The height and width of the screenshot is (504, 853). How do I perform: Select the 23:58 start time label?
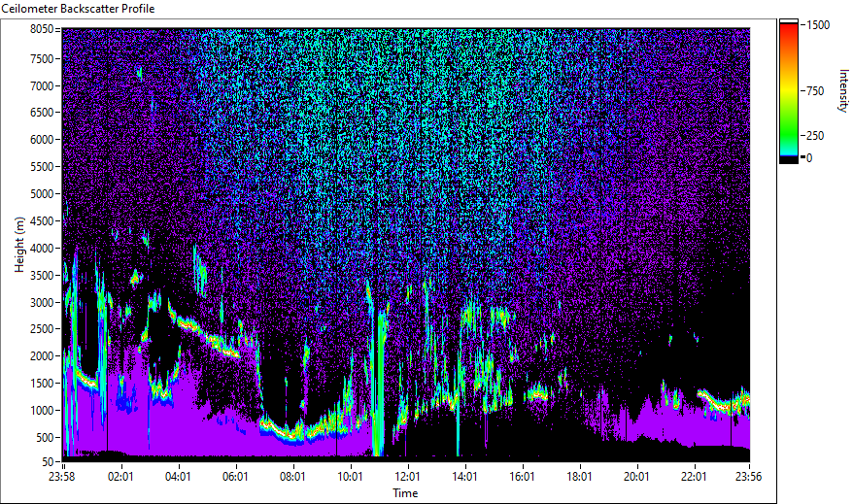61,477
